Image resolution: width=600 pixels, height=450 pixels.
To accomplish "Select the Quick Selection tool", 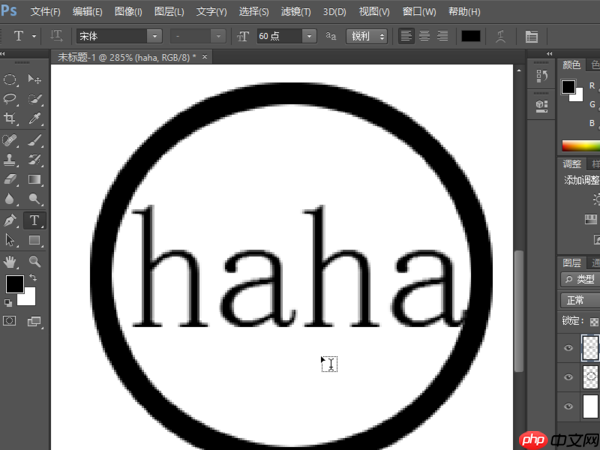I will [34, 99].
